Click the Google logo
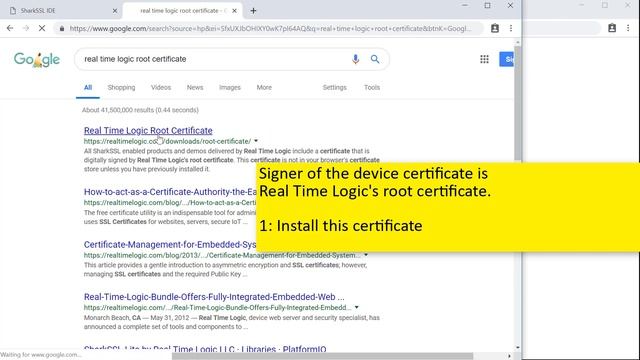 [37, 60]
